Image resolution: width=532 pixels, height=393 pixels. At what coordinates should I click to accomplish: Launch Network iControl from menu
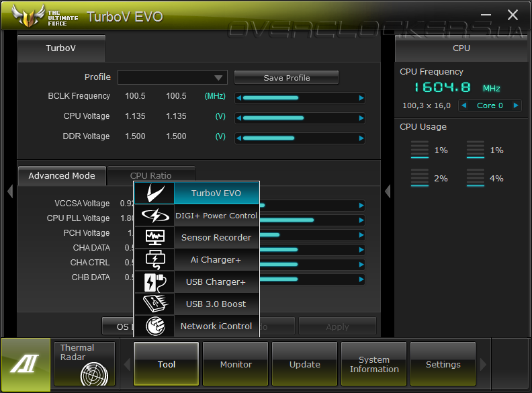(x=216, y=326)
